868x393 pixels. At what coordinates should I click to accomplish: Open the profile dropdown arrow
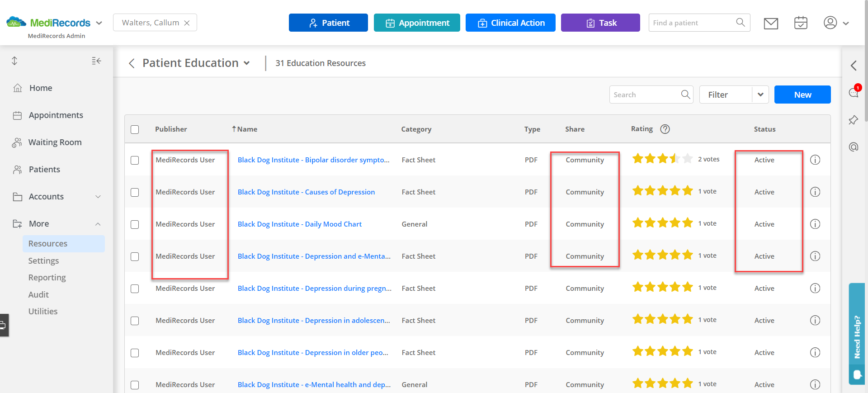click(x=846, y=24)
